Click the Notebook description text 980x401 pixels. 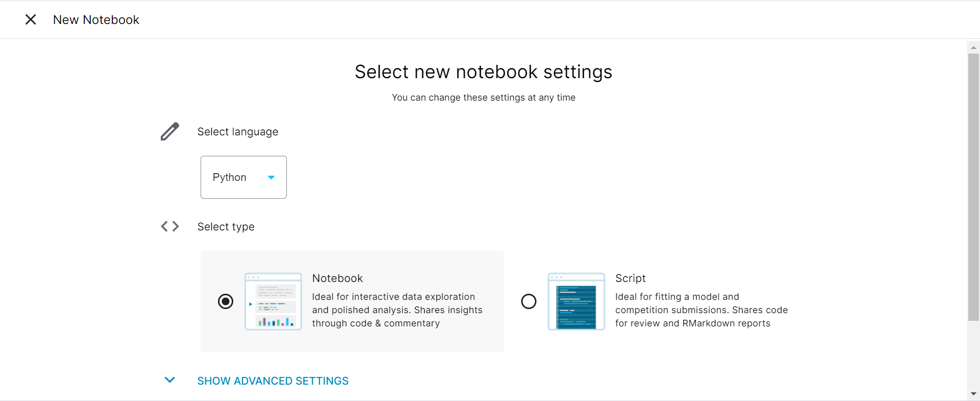[x=397, y=310]
